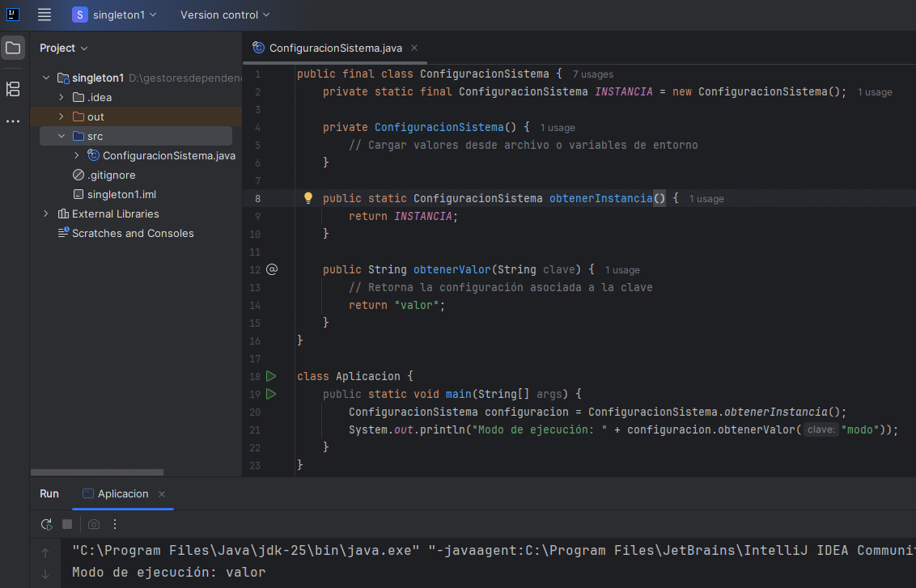Open console options via kebab menu icon
This screenshot has width=916, height=588.
pos(114,524)
